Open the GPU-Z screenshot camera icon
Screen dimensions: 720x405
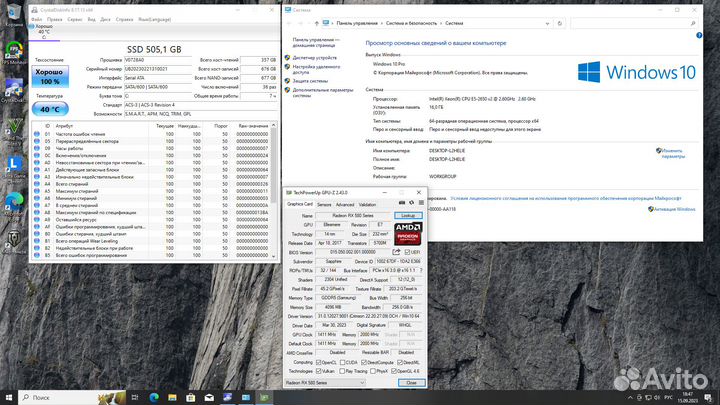[402, 202]
